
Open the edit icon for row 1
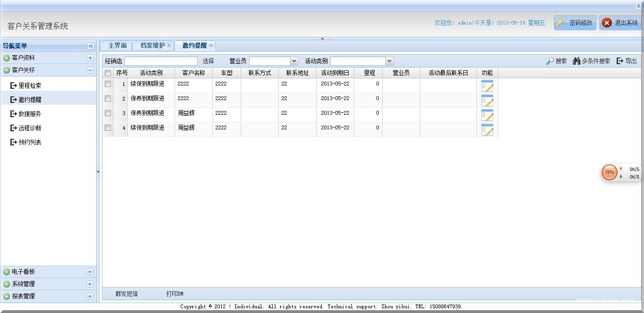pos(487,86)
